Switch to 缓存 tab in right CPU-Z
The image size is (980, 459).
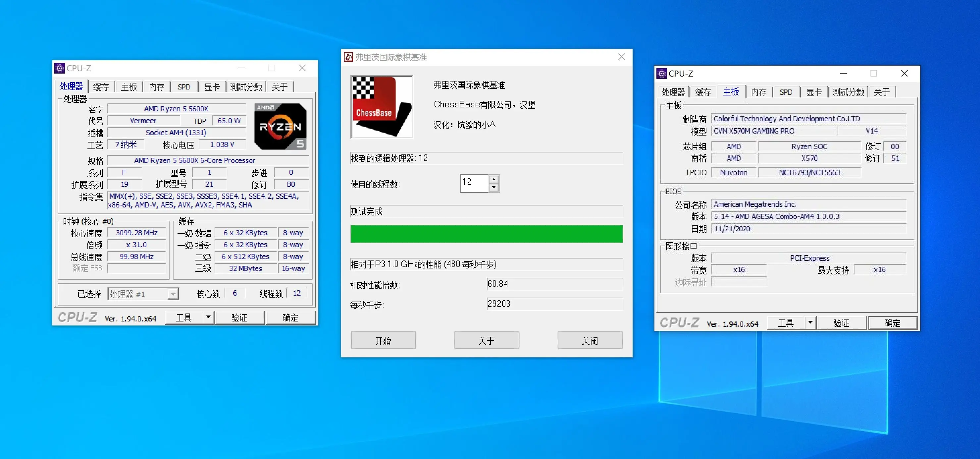coord(703,92)
